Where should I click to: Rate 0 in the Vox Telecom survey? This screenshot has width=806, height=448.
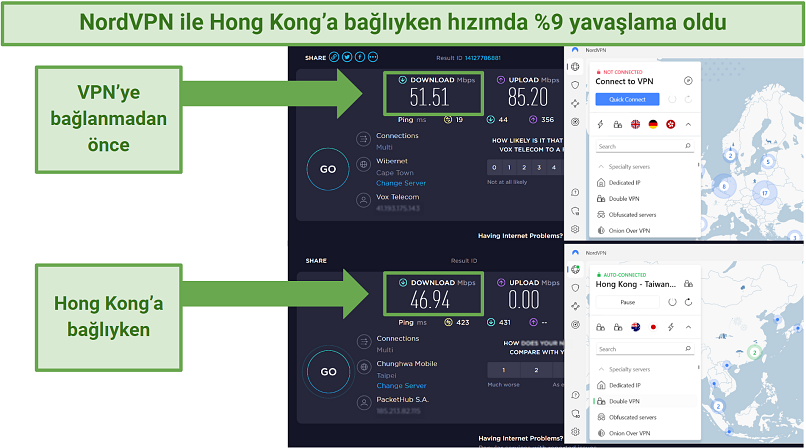coord(494,167)
